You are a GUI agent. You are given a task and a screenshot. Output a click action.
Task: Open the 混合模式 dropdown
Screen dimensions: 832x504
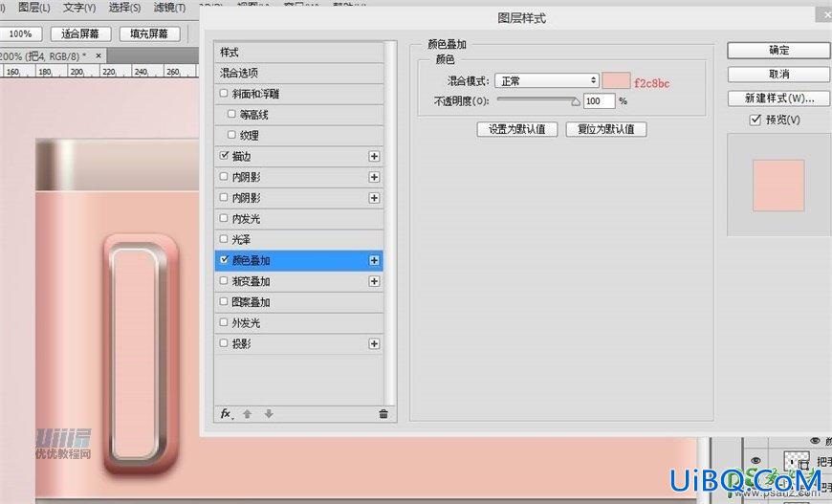[x=547, y=80]
